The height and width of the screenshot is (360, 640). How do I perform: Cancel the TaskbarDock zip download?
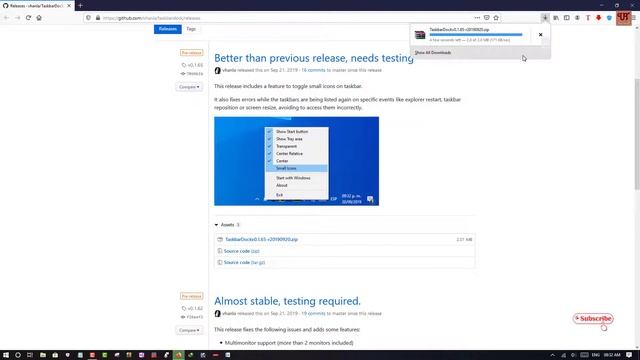(x=540, y=35)
